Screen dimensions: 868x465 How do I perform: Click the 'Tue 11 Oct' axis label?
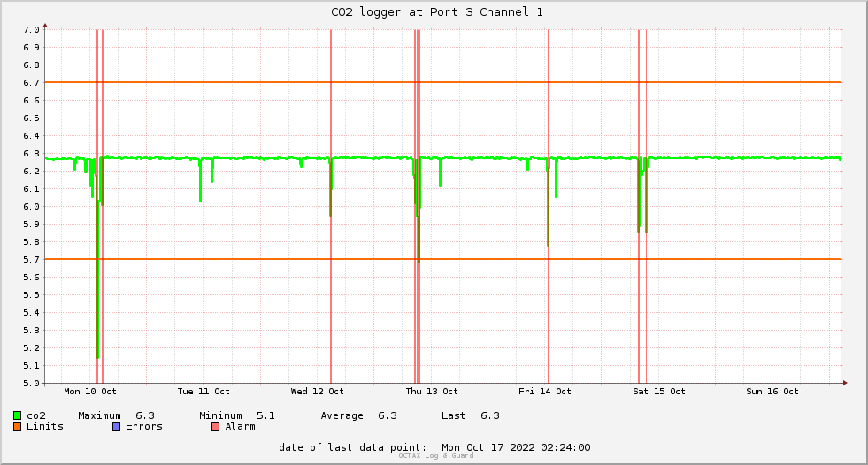pyautogui.click(x=204, y=392)
